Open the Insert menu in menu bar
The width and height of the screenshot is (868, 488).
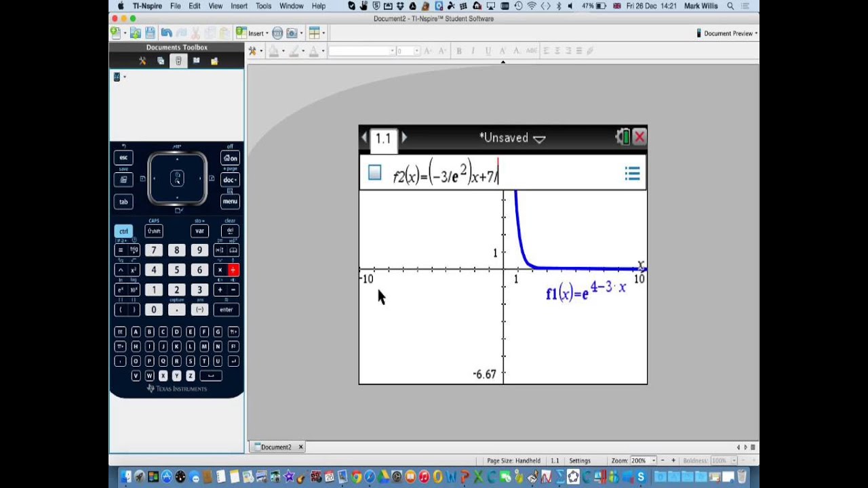[x=239, y=6]
